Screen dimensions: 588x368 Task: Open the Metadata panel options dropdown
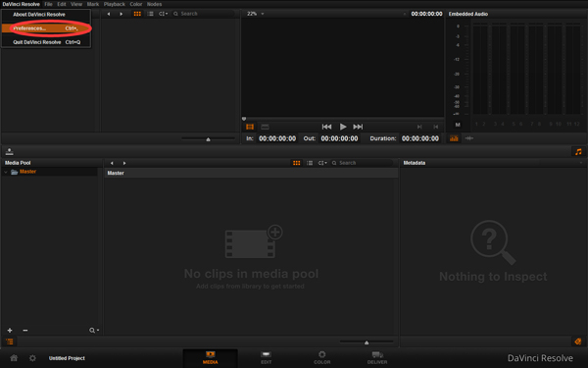pyautogui.click(x=581, y=163)
